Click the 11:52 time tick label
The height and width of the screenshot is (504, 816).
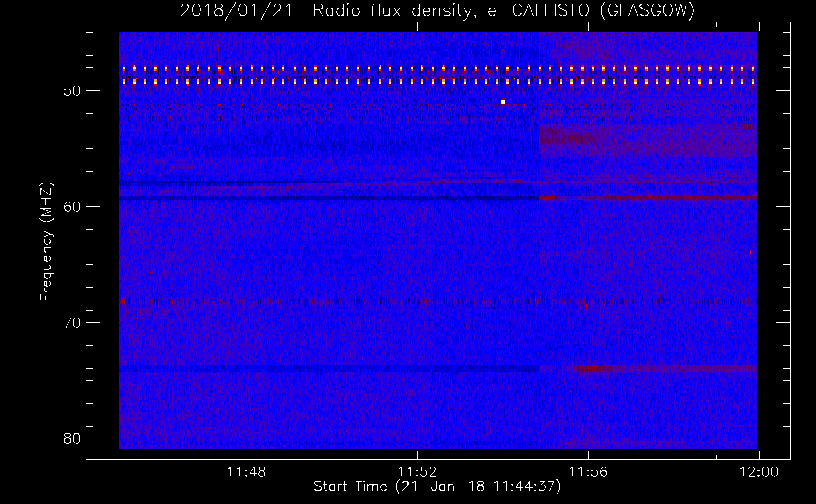[x=417, y=472]
